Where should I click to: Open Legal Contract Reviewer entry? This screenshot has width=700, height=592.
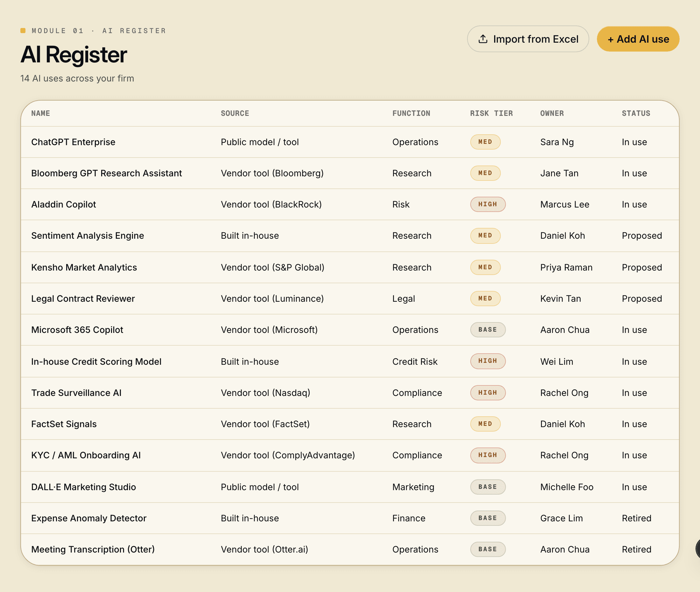350,299
